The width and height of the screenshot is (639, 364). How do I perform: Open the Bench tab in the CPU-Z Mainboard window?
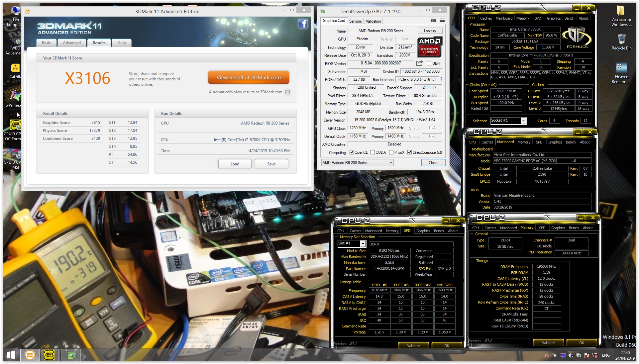(x=571, y=142)
